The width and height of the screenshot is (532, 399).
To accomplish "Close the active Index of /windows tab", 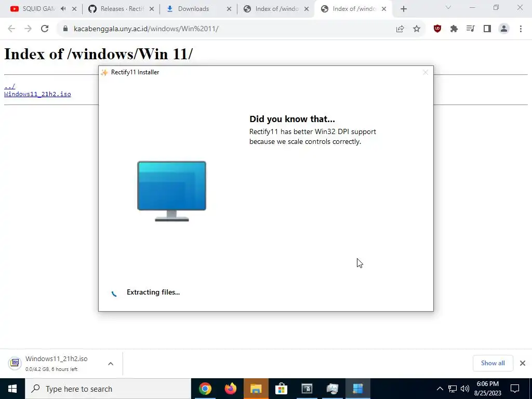I will pos(384,9).
